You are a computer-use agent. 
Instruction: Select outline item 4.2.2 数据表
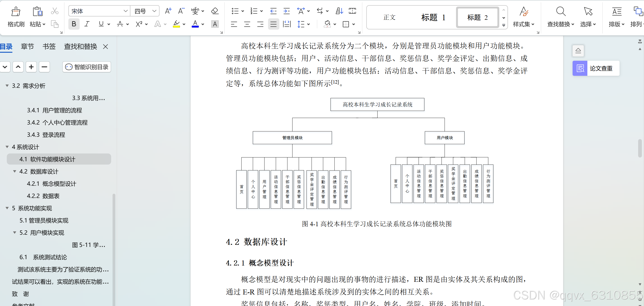[43, 196]
